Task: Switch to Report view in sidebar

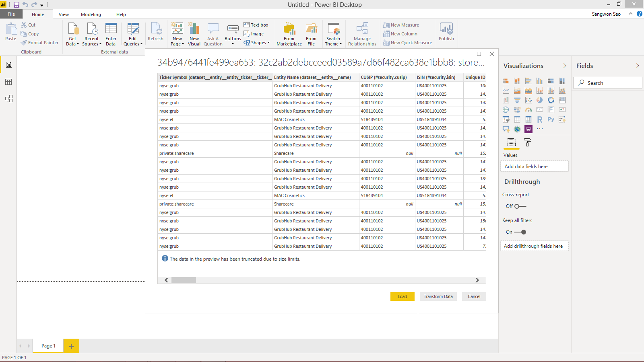Action: coord(8,65)
